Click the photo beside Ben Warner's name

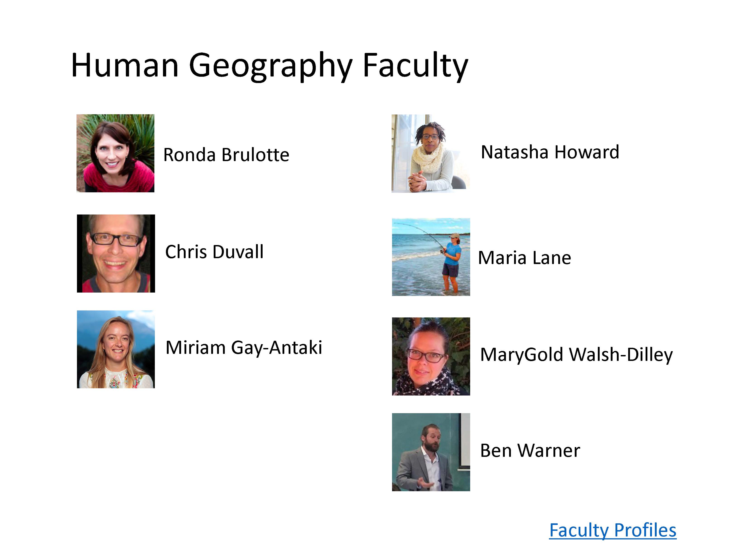coord(431,452)
